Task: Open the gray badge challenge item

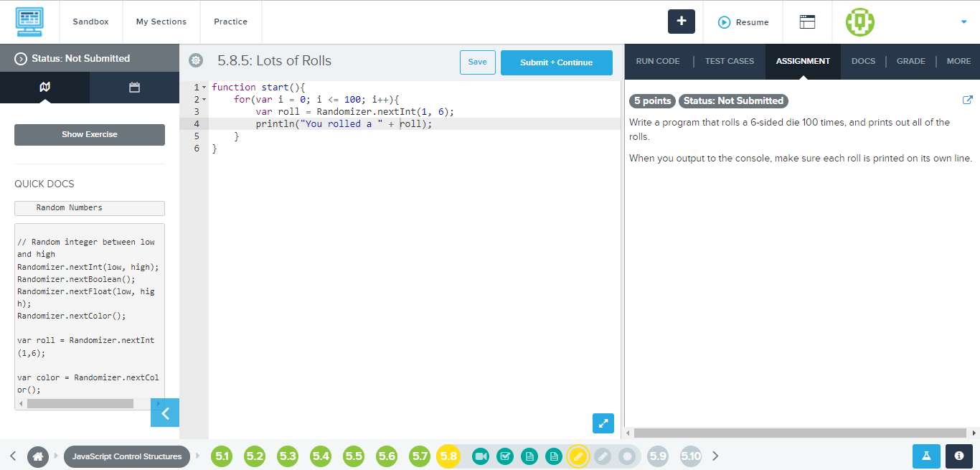Action: click(627, 456)
